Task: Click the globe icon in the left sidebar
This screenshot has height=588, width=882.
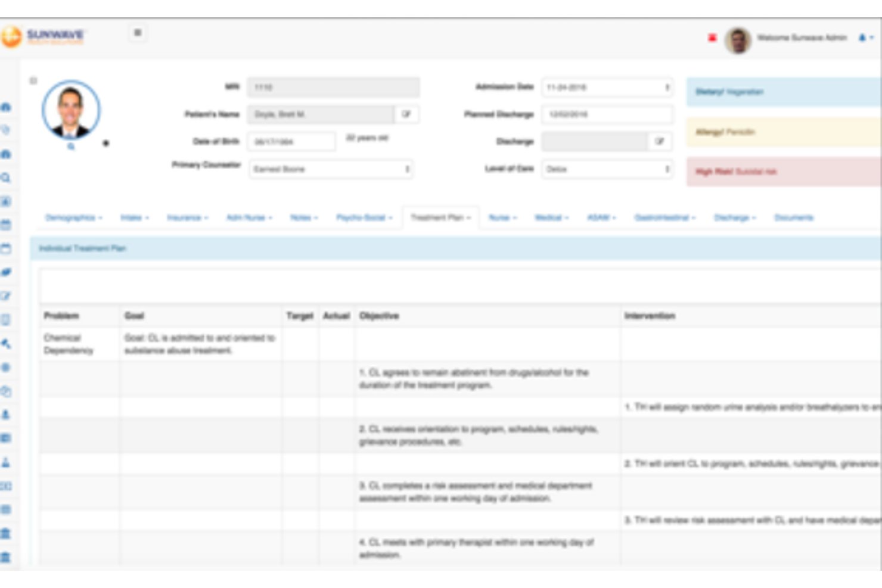Action: click(x=6, y=367)
